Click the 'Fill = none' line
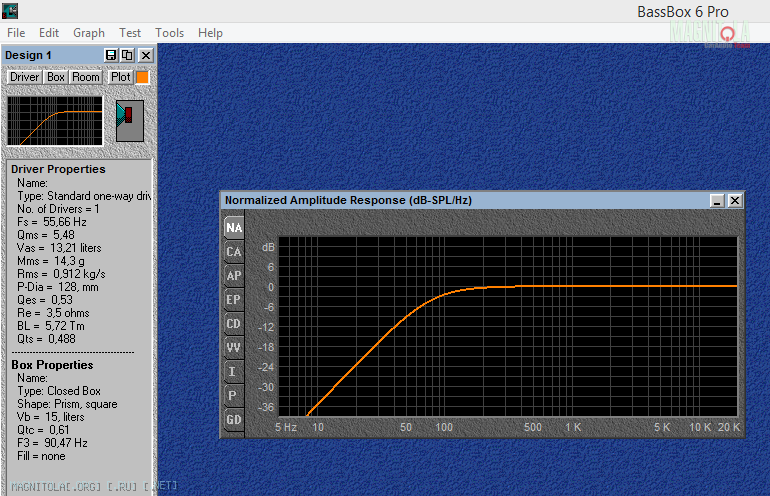This screenshot has width=770, height=496. [41, 456]
